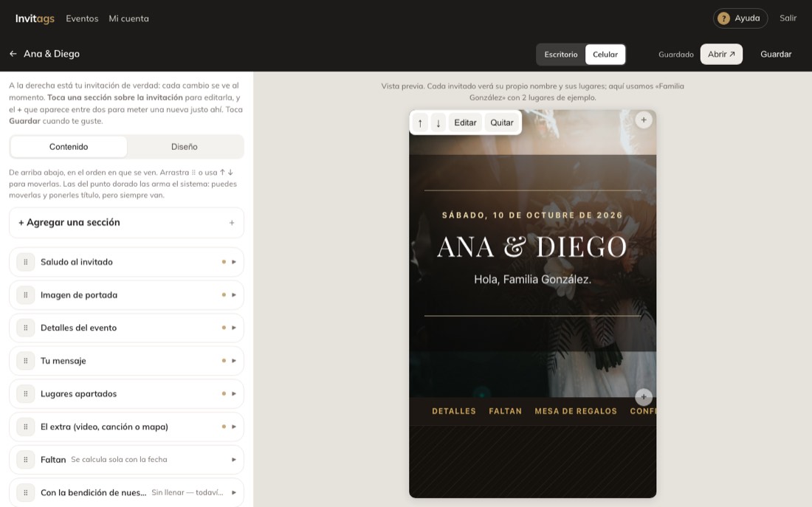Add section with plus above nav bar
The height and width of the screenshot is (507, 812).
tap(644, 397)
